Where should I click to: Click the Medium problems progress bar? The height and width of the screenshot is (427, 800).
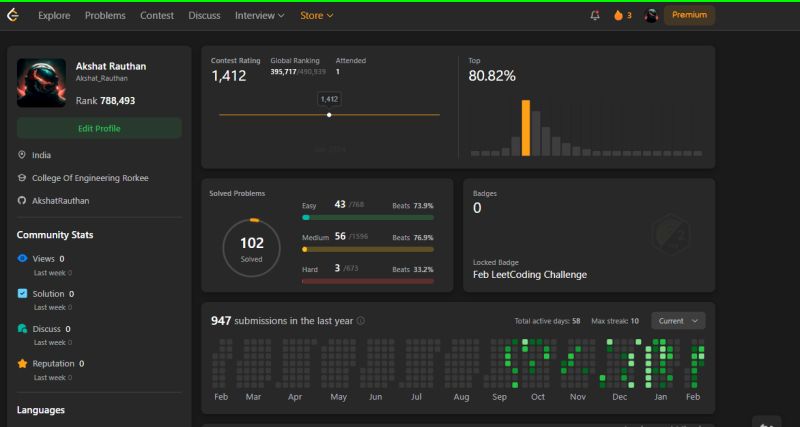pyautogui.click(x=368, y=249)
